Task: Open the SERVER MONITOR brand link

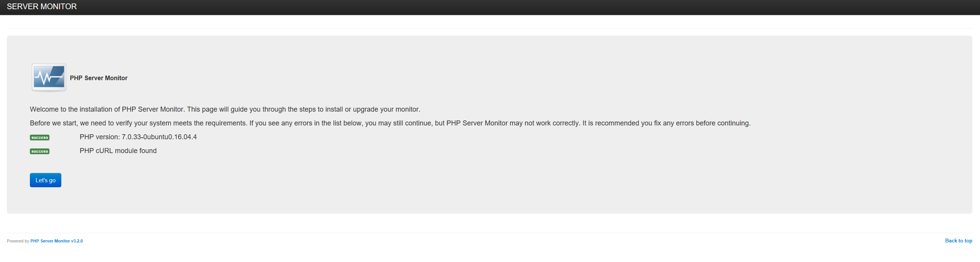Action: (42, 7)
